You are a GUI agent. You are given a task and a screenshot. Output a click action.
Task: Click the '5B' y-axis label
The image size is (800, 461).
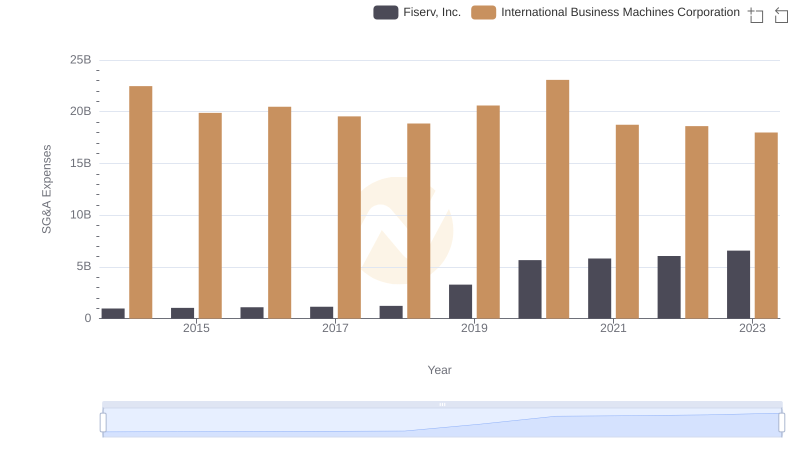click(x=84, y=266)
